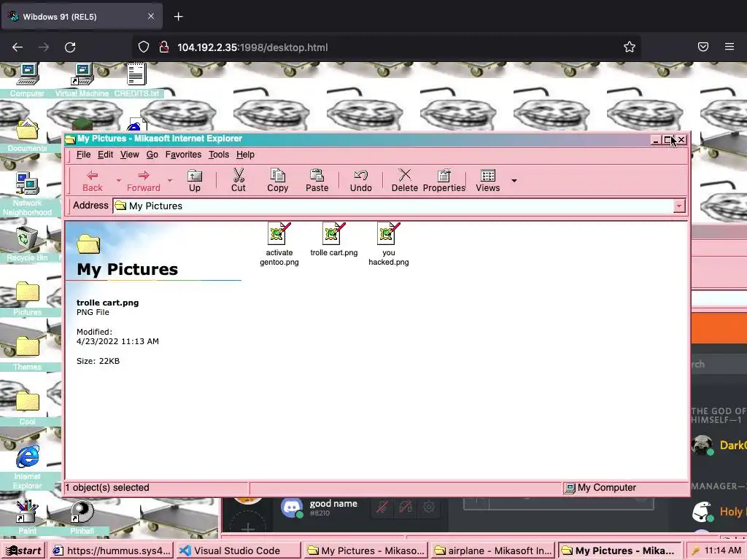
Task: Click the Forward arrow toolbar button
Action: click(144, 181)
